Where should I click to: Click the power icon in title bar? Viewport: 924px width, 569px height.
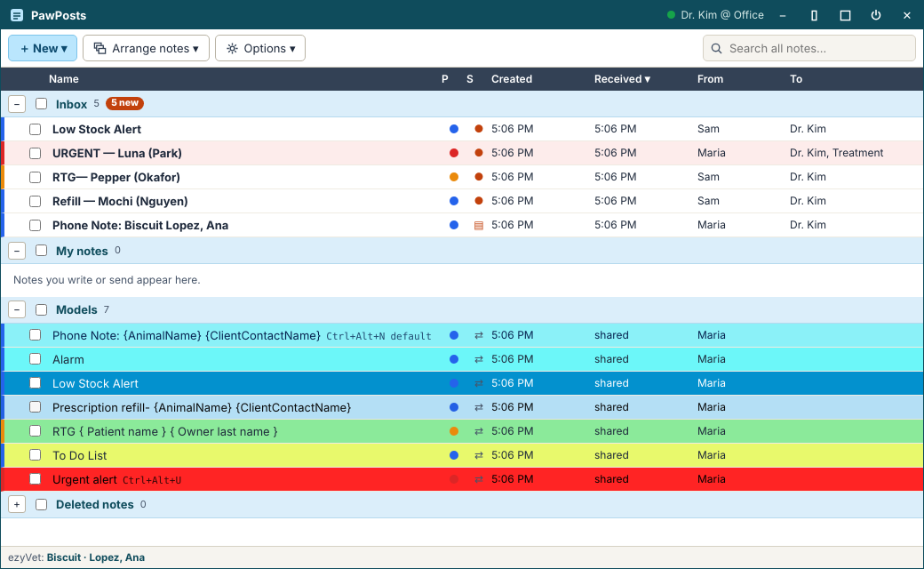(x=876, y=15)
